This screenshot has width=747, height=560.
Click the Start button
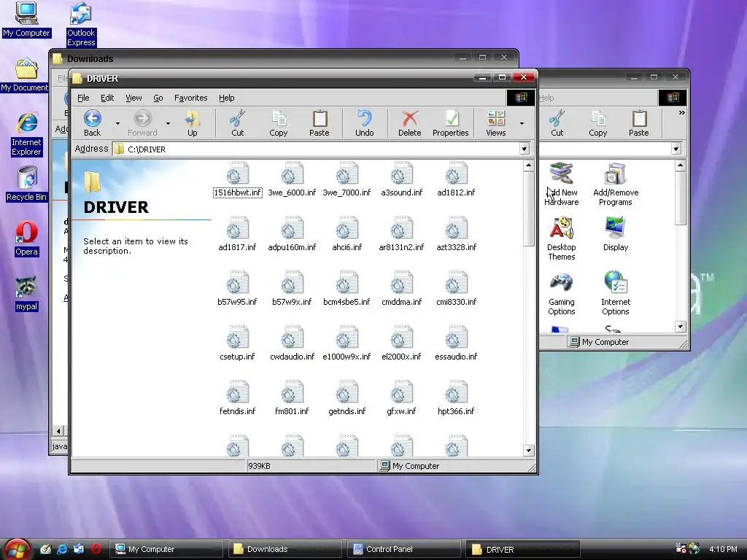click(x=17, y=550)
